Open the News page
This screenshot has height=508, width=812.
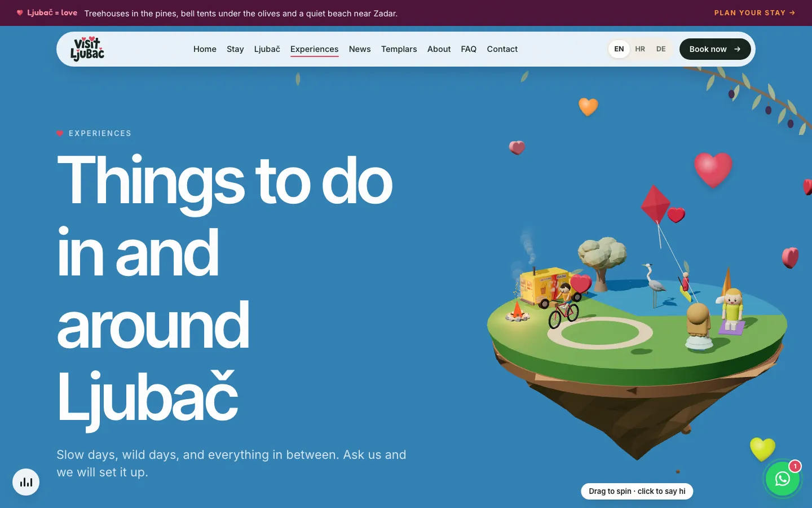click(x=360, y=49)
